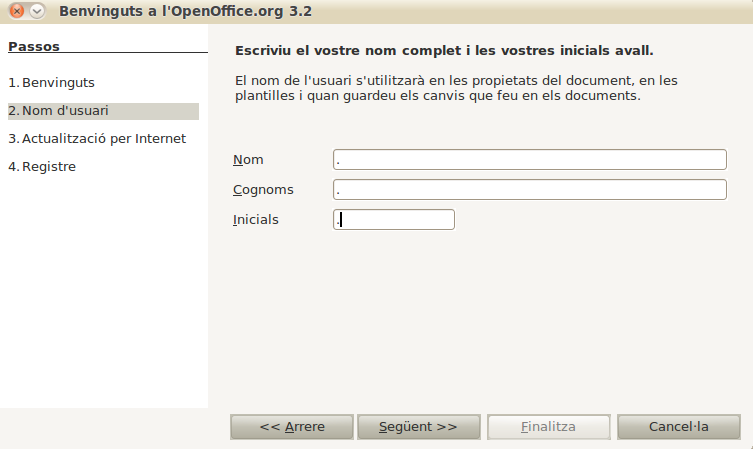Focus the Nom text field
The image size is (753, 449).
click(530, 159)
